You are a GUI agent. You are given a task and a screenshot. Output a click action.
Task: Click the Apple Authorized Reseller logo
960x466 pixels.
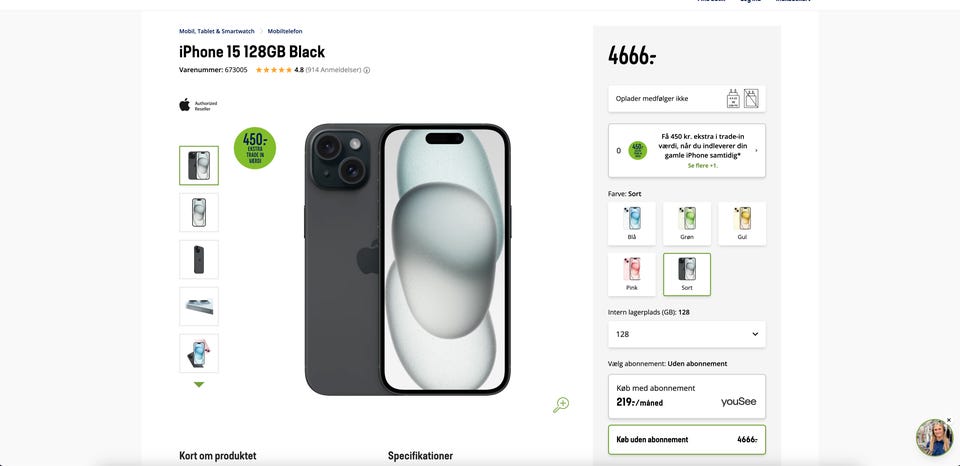coord(198,105)
